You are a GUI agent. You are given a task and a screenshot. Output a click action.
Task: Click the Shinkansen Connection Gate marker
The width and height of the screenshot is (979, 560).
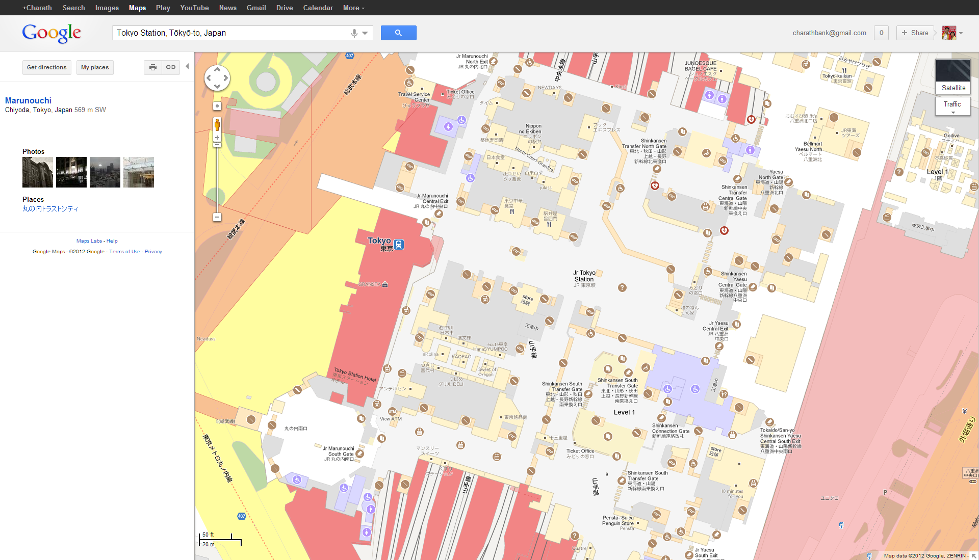(x=661, y=418)
